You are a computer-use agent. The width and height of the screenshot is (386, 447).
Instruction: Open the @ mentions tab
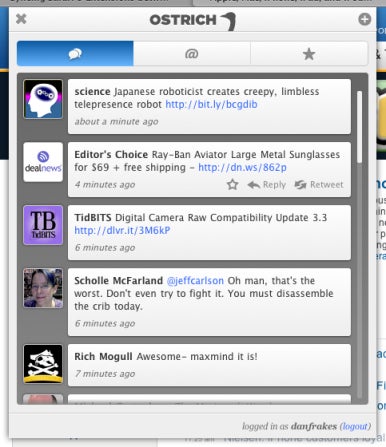pos(192,53)
